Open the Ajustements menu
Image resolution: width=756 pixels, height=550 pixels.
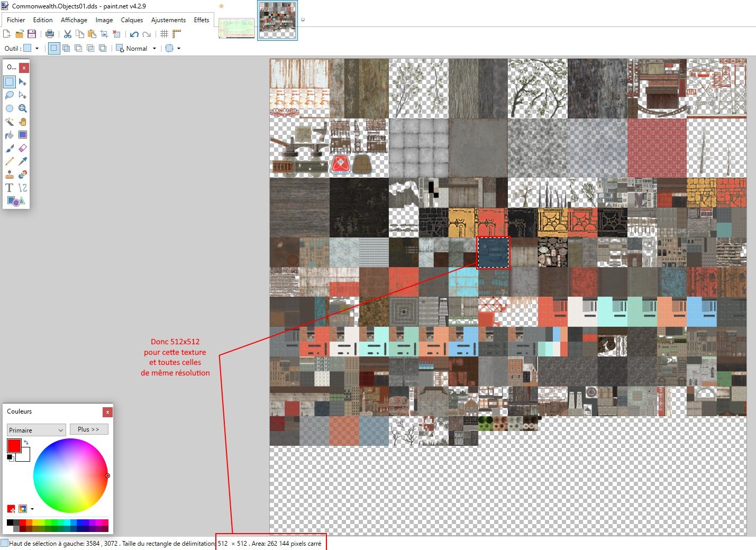168,20
